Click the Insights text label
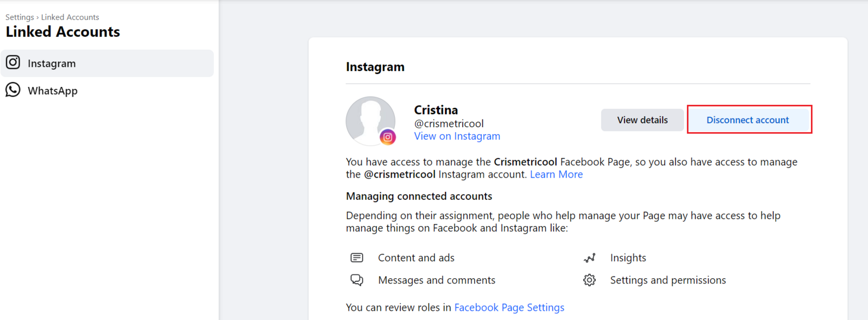The image size is (868, 320). coord(628,258)
